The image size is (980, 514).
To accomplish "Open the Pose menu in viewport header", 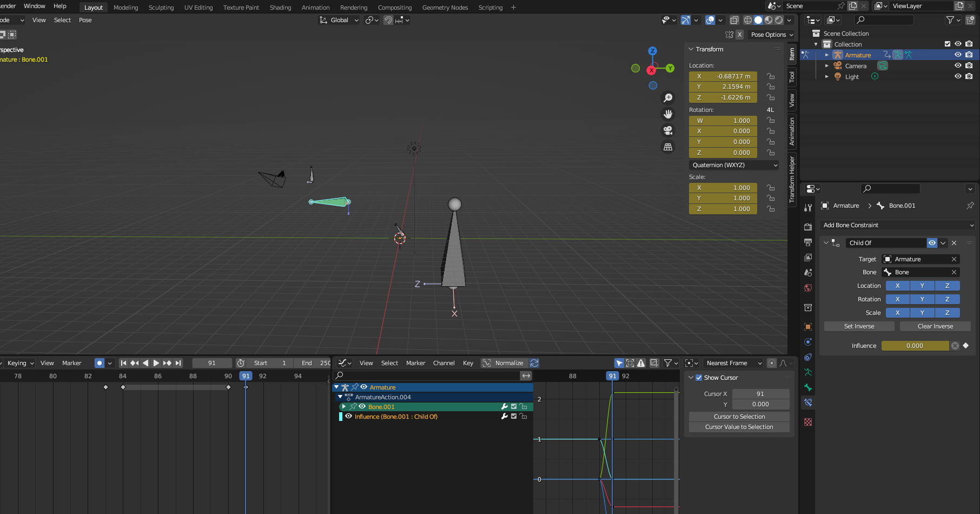I will click(x=85, y=20).
